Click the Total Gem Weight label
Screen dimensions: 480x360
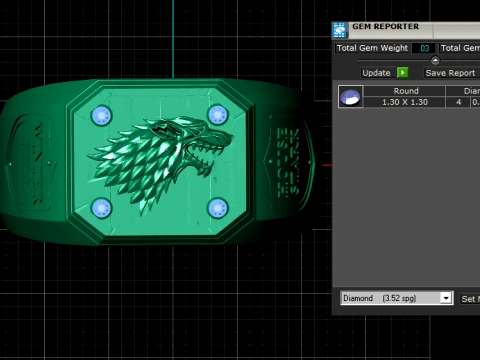(372, 48)
